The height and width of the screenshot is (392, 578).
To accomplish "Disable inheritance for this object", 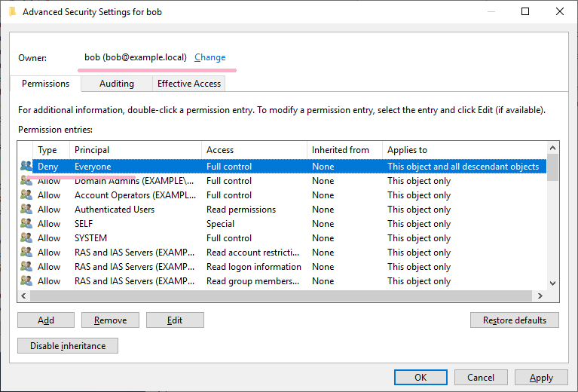I will (68, 346).
